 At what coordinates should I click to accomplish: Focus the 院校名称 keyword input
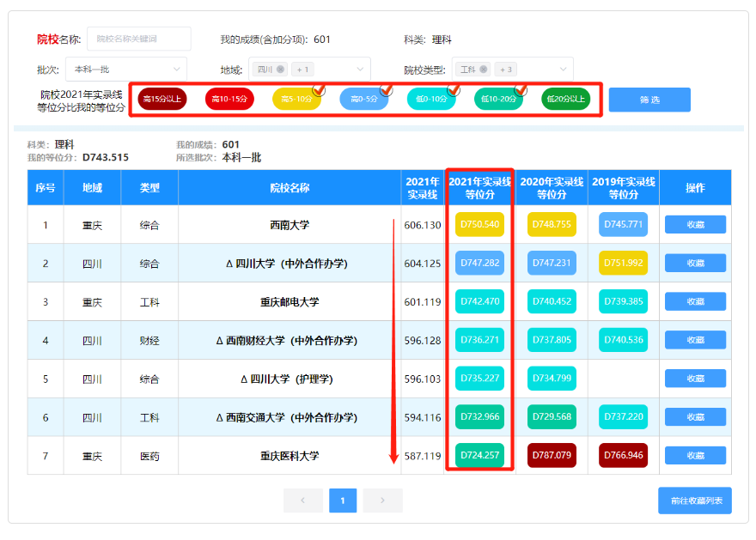point(139,39)
